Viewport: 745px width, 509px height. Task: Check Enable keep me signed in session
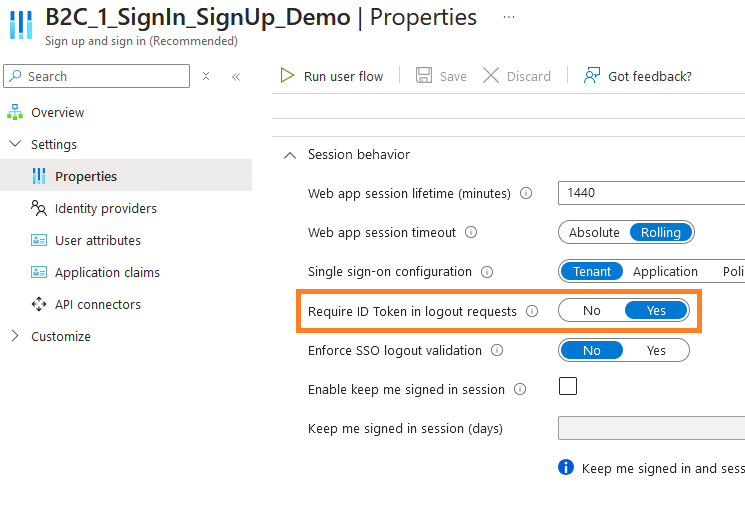coord(567,386)
